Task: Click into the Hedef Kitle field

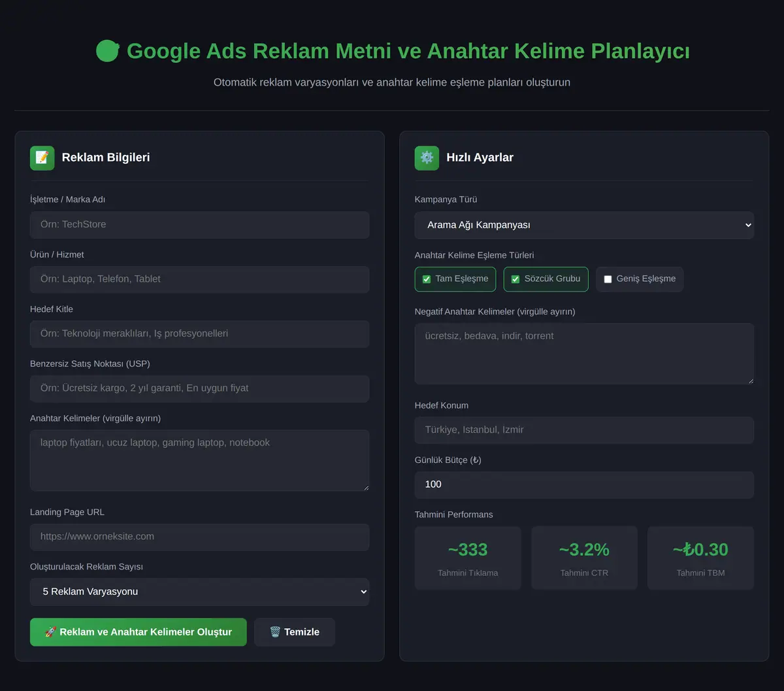Action: (x=199, y=333)
